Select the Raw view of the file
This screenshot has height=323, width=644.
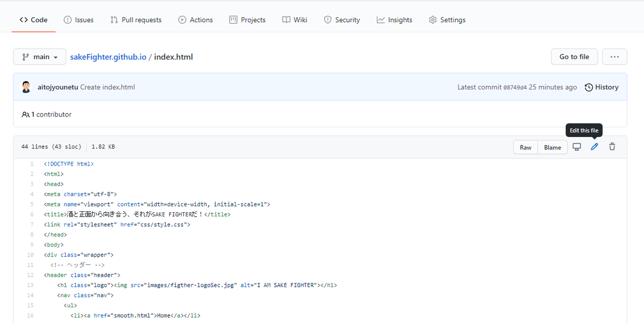pyautogui.click(x=525, y=147)
